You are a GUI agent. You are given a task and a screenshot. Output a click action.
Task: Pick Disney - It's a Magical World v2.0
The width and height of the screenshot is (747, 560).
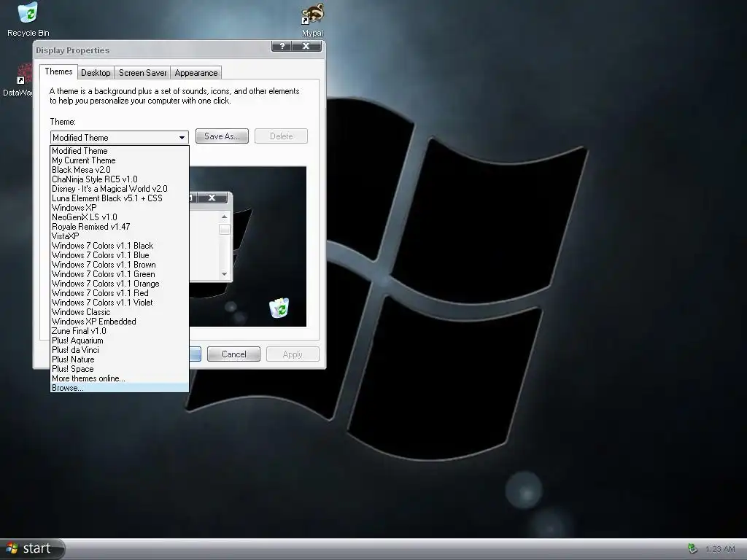point(120,189)
